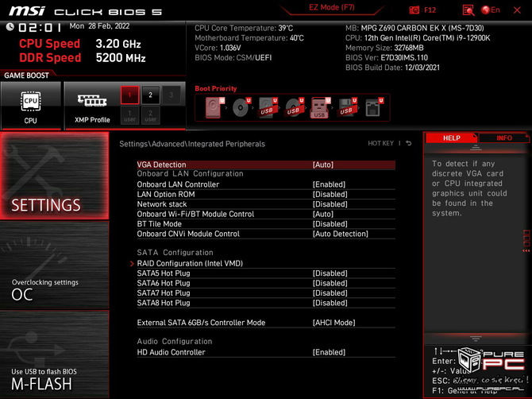This screenshot has width=532, height=399.
Task: Open the M-FLASH BIOS flash section
Action: click(54, 354)
